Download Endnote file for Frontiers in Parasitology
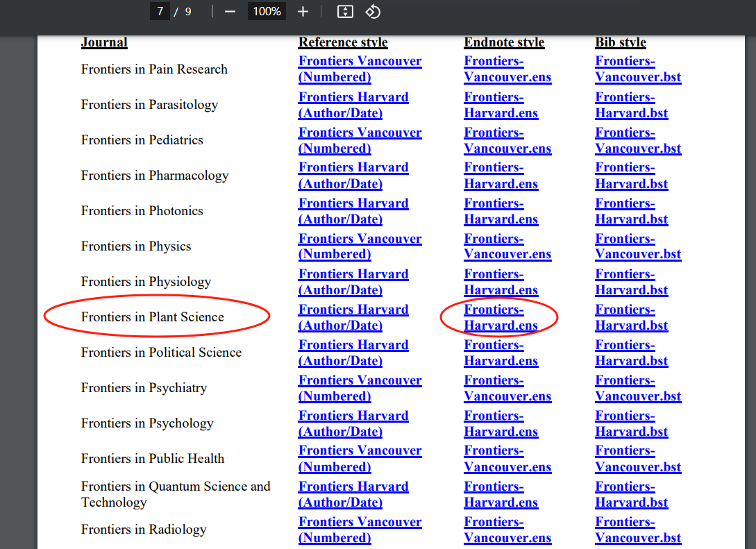 (501, 105)
